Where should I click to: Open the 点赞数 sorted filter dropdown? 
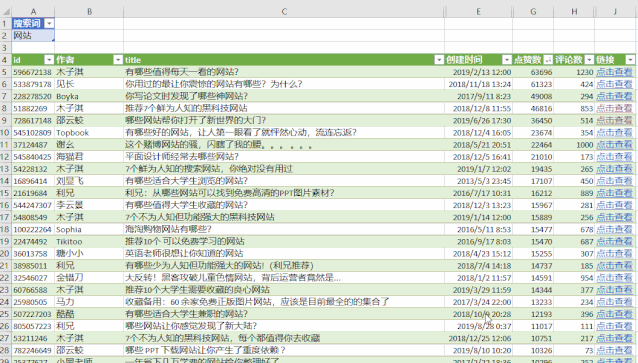coord(548,60)
